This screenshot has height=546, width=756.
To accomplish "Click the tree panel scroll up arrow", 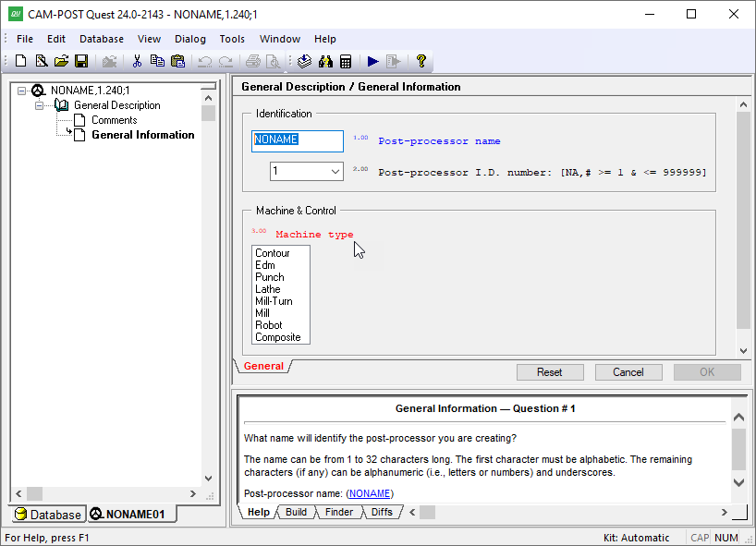I will point(208,98).
